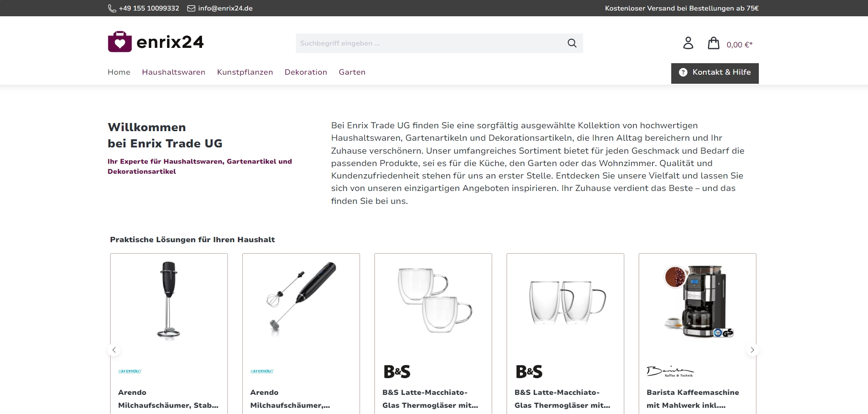Open the user account icon
This screenshot has width=868, height=414.
[688, 43]
